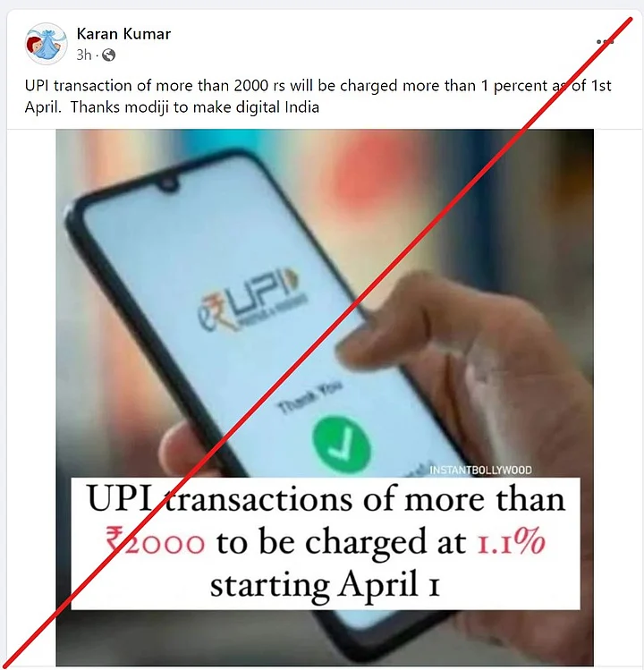Click the red 1.1% figure
Image resolution: width=644 pixels, height=670 pixels.
[x=511, y=542]
